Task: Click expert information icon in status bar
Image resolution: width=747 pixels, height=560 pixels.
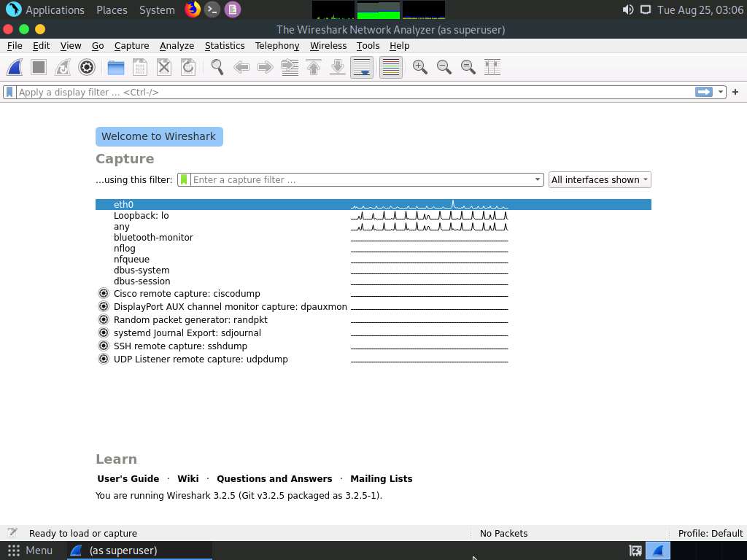Action: (x=12, y=532)
